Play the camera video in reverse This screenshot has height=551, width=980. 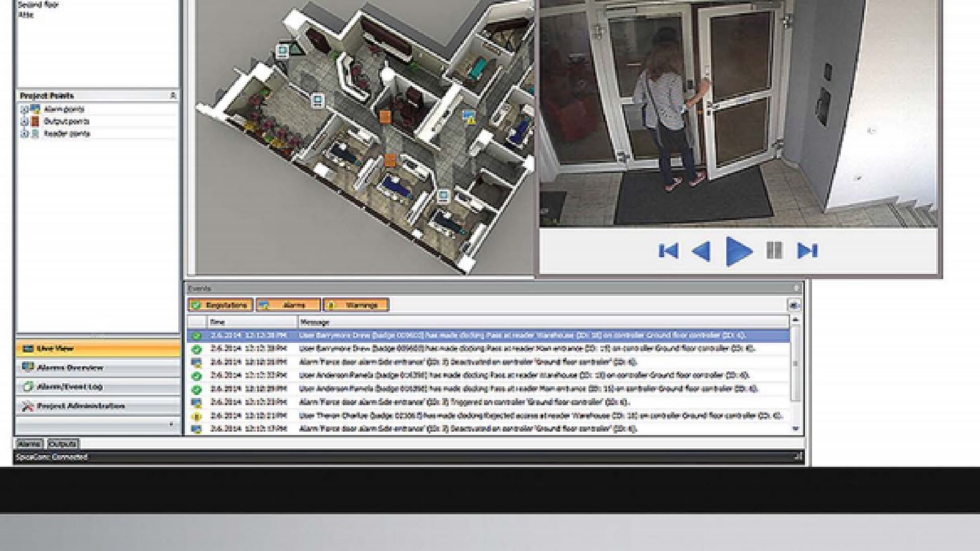click(701, 251)
